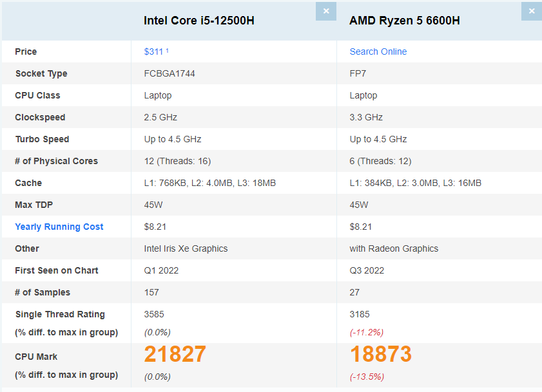The width and height of the screenshot is (542, 392).
Task: Click Search Online price link
Action: click(378, 51)
